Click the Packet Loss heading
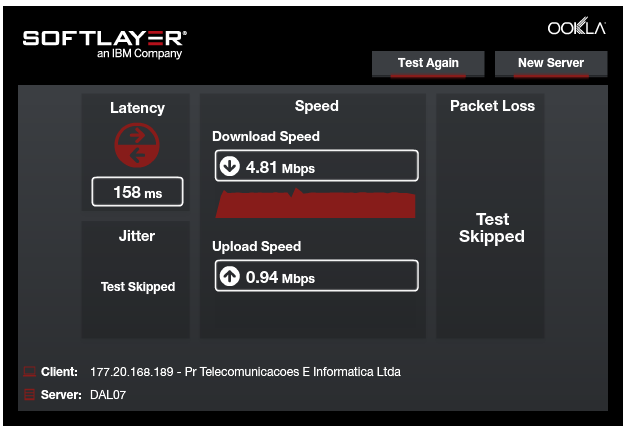This screenshot has height=431, width=627. [492, 106]
